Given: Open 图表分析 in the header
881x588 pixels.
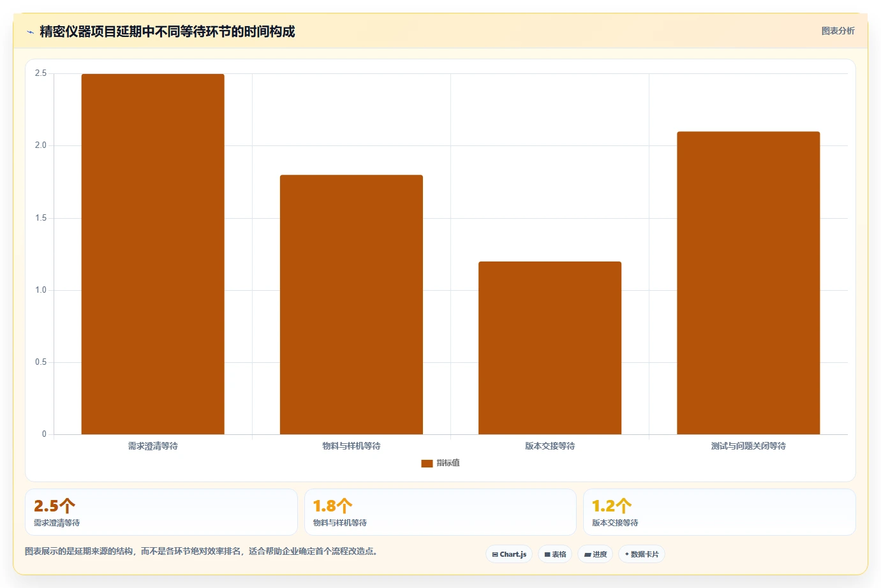Looking at the screenshot, I should click(838, 31).
